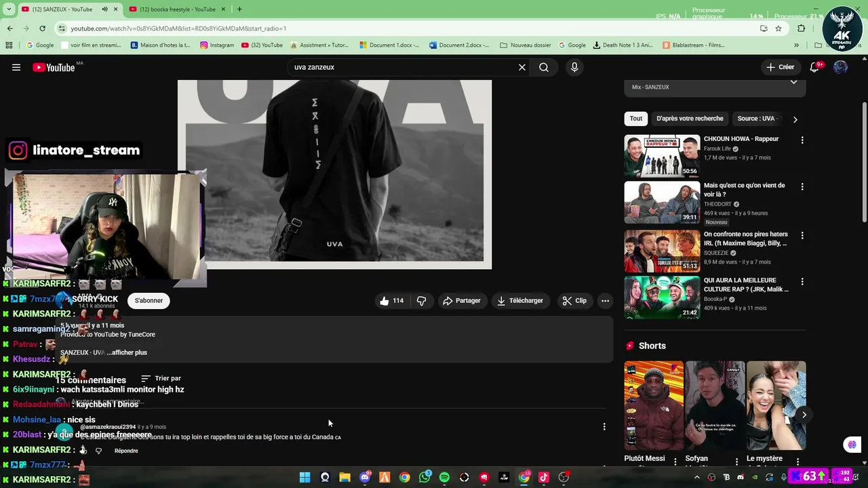Open the Squeezie haters video thumbnail

tap(662, 251)
